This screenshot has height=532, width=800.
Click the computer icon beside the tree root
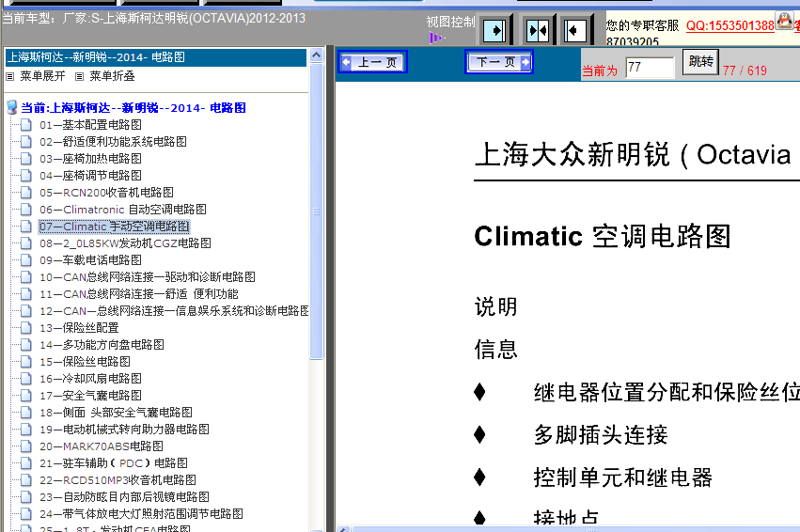[12, 108]
